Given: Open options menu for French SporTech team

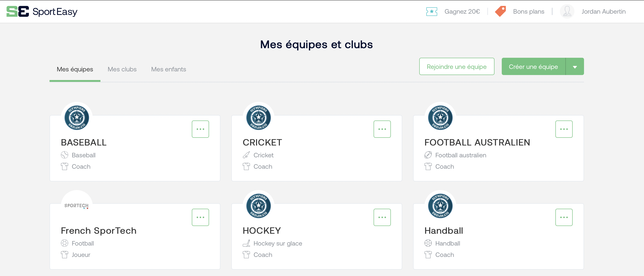Looking at the screenshot, I should [x=200, y=217].
